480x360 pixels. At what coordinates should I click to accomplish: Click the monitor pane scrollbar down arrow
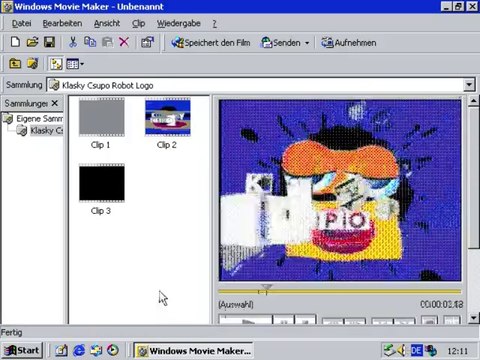[473, 318]
